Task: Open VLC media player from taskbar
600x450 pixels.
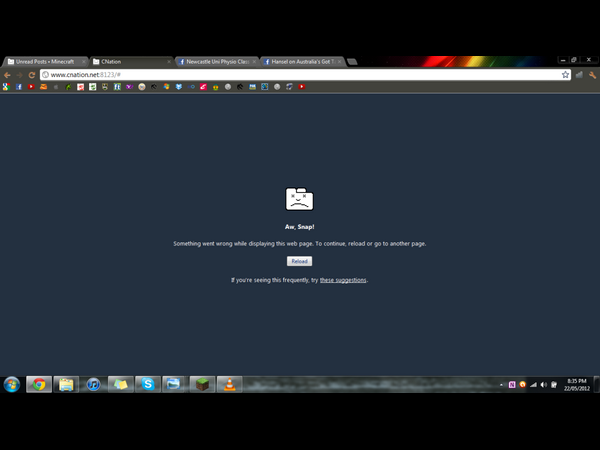Action: point(229,384)
